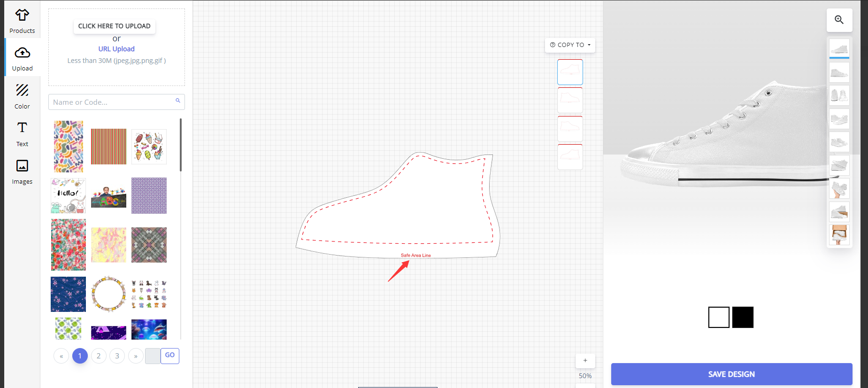Expand the COPY TO dropdown

pyautogui.click(x=570, y=45)
